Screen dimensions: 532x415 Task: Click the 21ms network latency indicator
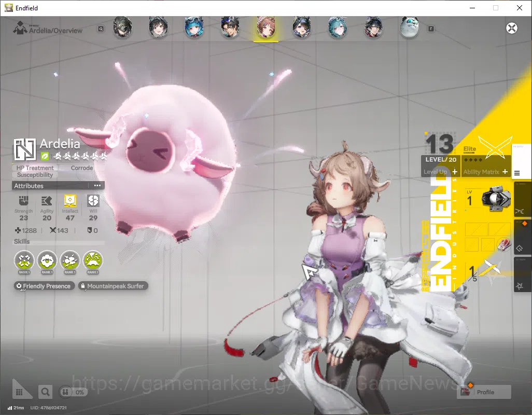[16, 408]
